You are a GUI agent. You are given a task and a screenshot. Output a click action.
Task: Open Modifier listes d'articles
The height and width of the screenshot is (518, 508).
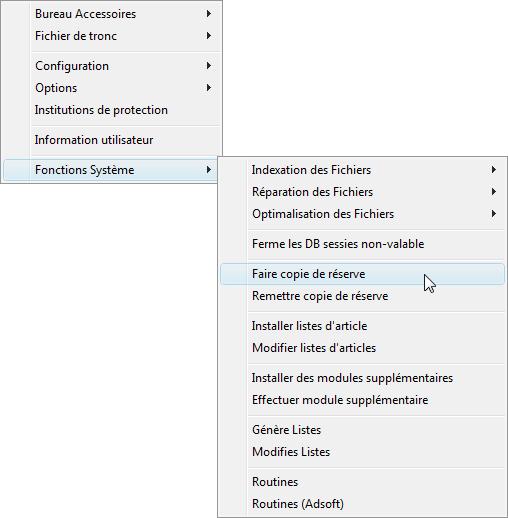362,348
